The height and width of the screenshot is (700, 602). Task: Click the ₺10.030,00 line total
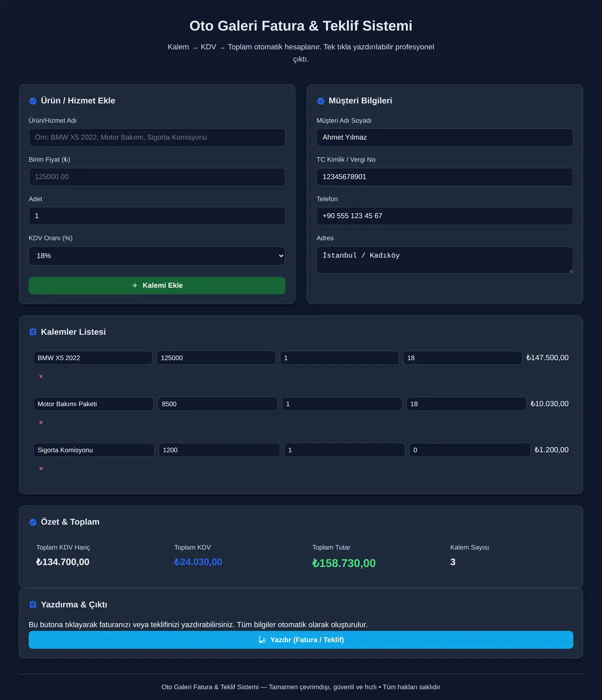[549, 404]
